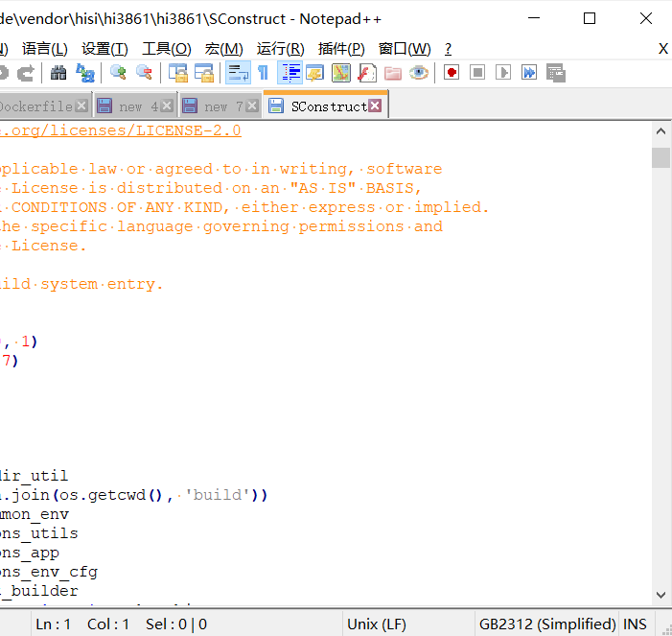Image resolution: width=672 pixels, height=636 pixels.
Task: Open the Replace dialog icon
Action: [85, 73]
